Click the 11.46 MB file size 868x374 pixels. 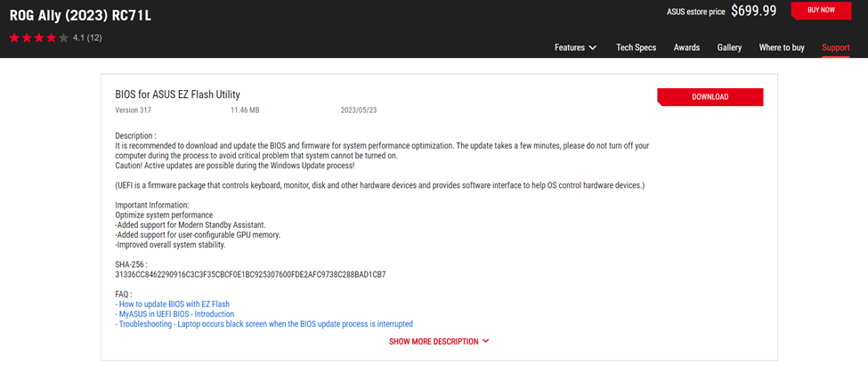[x=245, y=110]
